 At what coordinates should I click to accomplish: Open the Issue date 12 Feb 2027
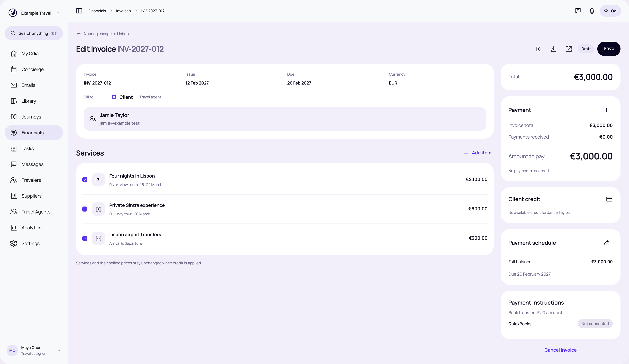click(x=197, y=83)
